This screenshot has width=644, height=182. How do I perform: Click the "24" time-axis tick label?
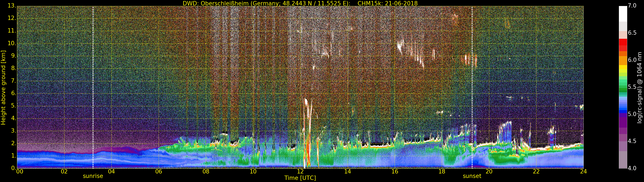coord(583,172)
